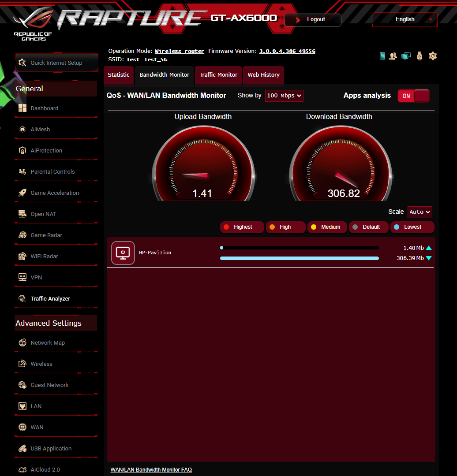
Task: Open the Show by 100 Mbps dropdown
Action: [x=284, y=96]
